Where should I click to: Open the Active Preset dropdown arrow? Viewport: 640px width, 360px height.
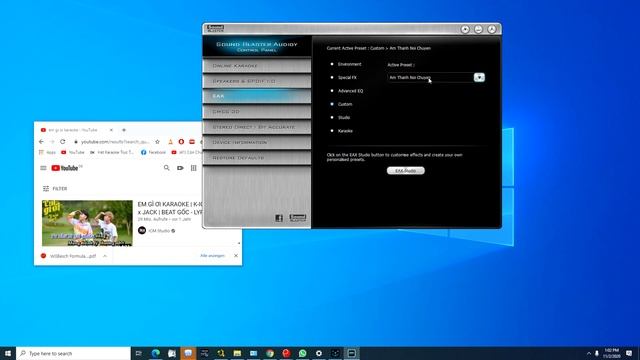(x=479, y=78)
